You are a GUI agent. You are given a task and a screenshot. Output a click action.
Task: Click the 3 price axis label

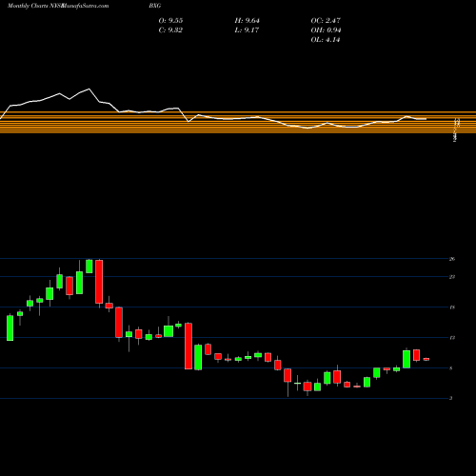[451, 398]
